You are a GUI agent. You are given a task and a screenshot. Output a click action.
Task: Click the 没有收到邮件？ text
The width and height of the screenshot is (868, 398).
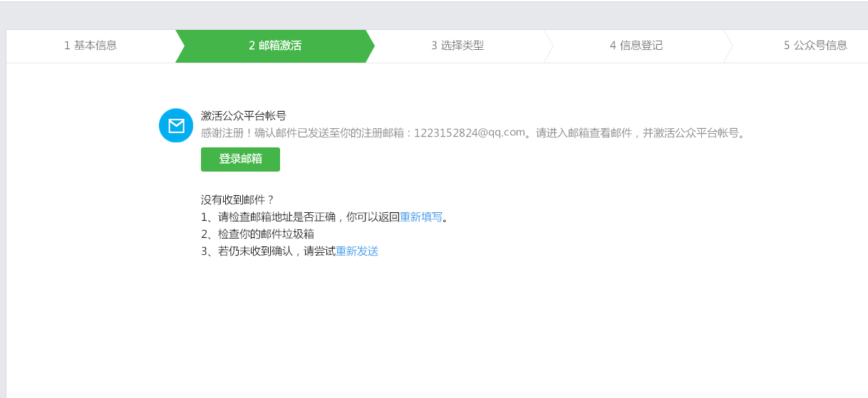[238, 200]
